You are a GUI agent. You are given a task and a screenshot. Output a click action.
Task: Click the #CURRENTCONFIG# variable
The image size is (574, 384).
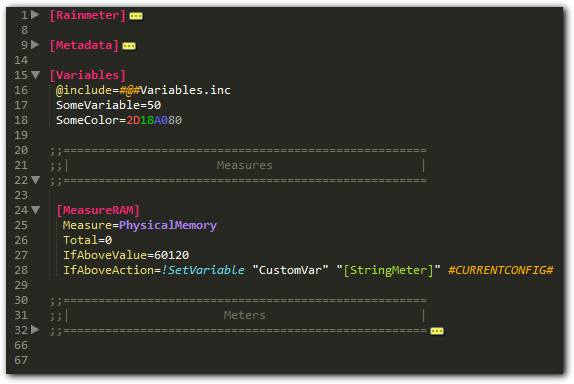click(x=501, y=271)
